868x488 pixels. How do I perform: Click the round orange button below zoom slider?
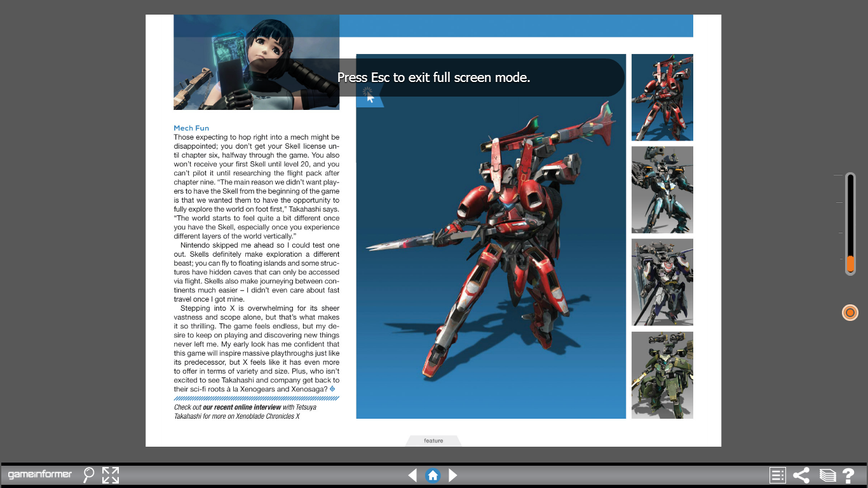pos(850,313)
